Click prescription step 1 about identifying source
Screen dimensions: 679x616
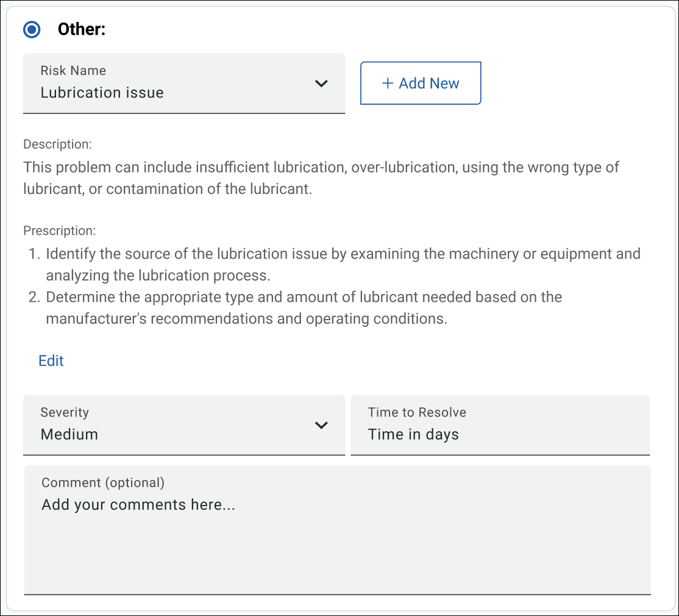343,264
